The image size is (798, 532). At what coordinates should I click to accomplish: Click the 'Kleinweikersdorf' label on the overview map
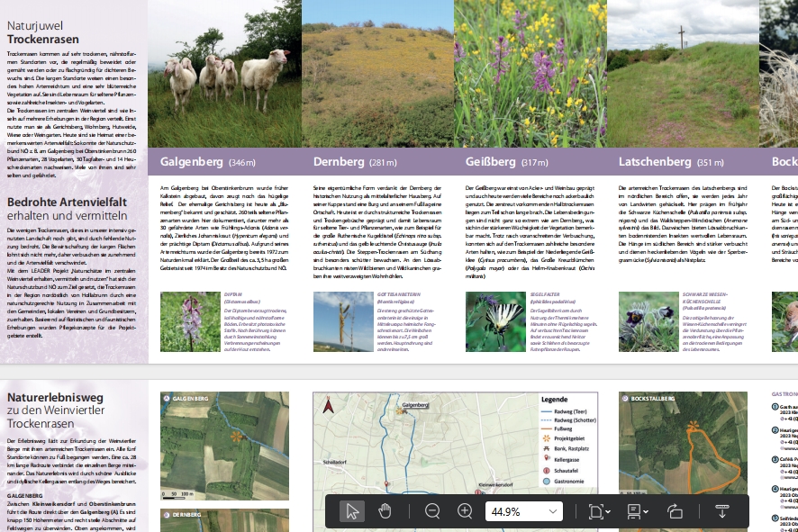(494, 484)
